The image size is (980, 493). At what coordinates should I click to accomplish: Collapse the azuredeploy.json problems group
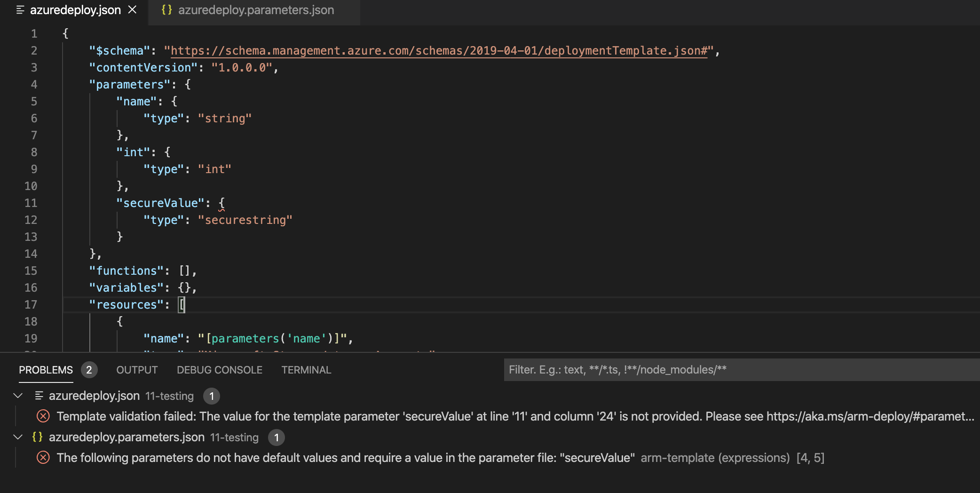tap(18, 396)
